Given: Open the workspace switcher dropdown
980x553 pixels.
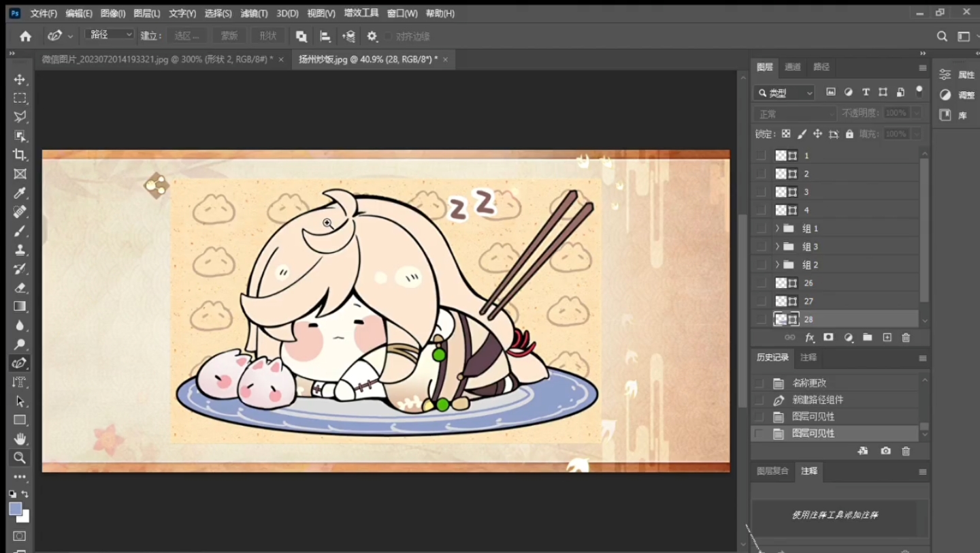Looking at the screenshot, I should (x=964, y=36).
